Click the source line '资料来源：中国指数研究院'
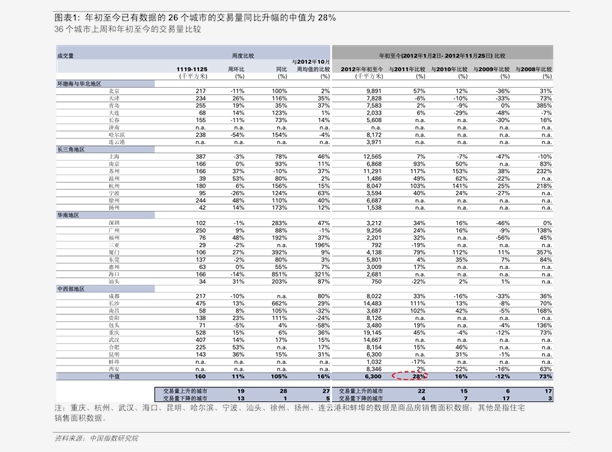Image resolution: width=612 pixels, height=452 pixels. (96, 438)
